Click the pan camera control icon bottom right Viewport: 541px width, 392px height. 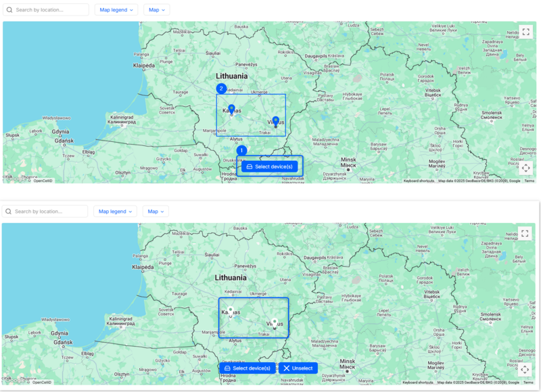[525, 169]
